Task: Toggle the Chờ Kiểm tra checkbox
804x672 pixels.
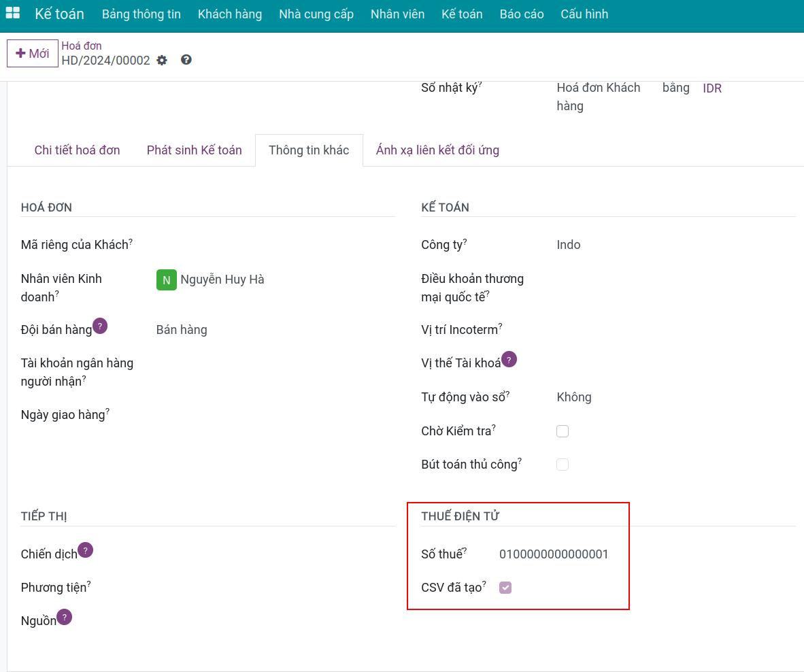Action: [563, 431]
